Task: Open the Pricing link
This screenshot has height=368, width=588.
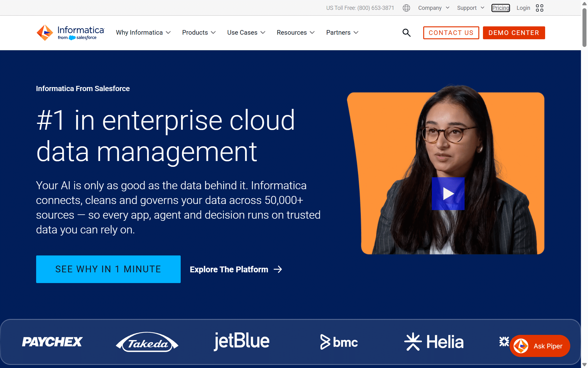Action: tap(501, 8)
